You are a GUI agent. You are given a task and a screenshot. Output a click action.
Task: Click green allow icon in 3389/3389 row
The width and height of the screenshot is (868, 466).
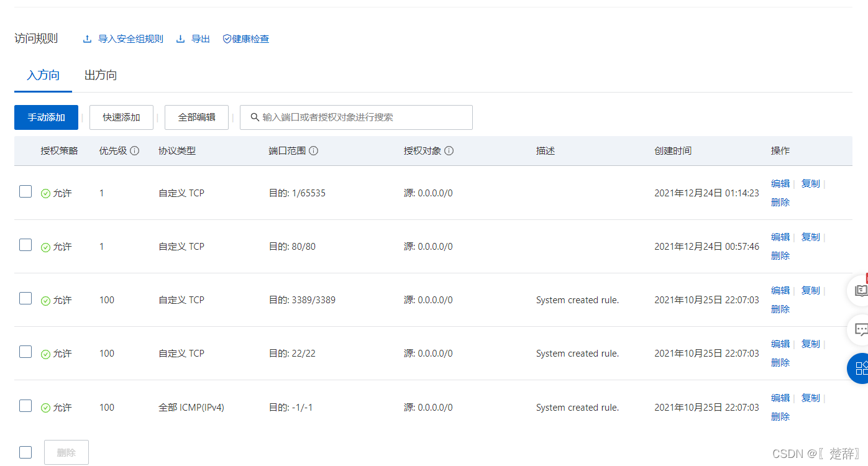[x=45, y=301]
